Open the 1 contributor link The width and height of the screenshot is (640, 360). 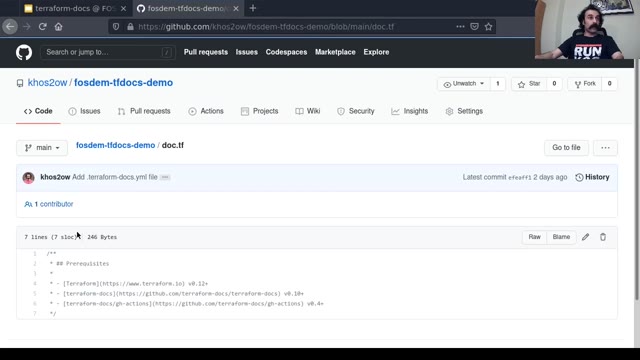[x=49, y=204]
